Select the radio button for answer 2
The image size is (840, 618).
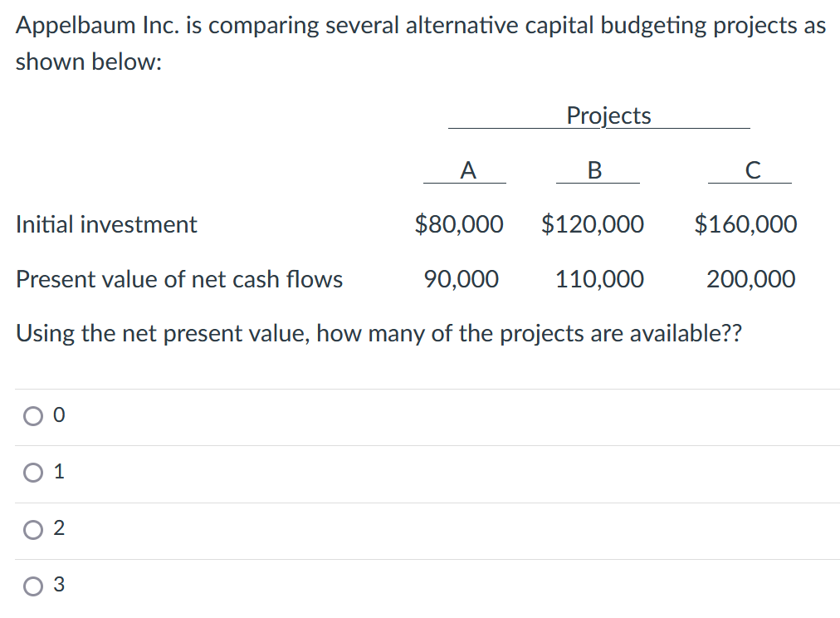click(33, 529)
